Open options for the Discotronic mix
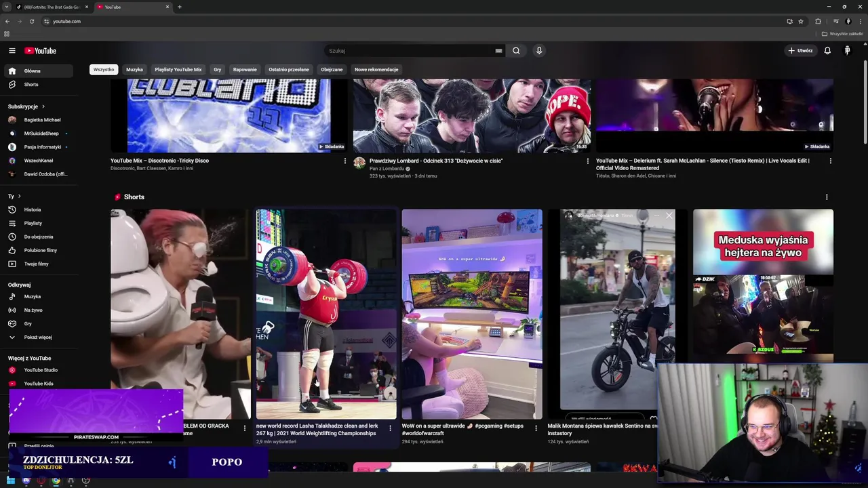This screenshot has height=488, width=868. pos(344,161)
